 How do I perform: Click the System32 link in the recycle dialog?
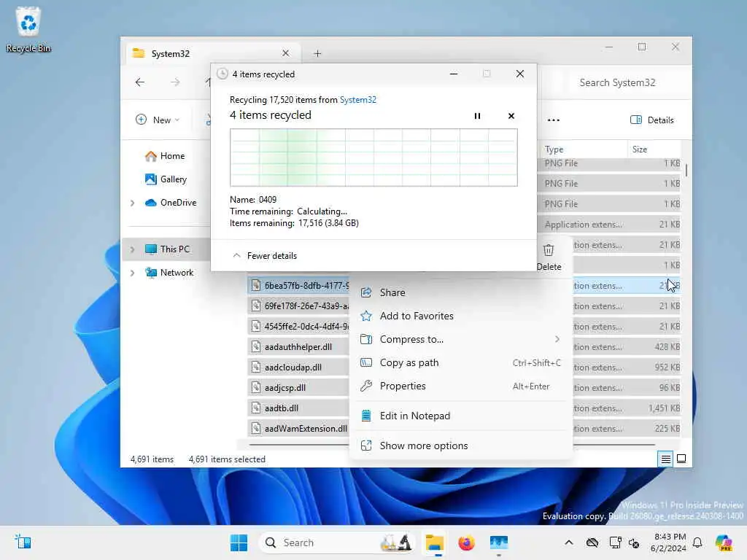[357, 99]
